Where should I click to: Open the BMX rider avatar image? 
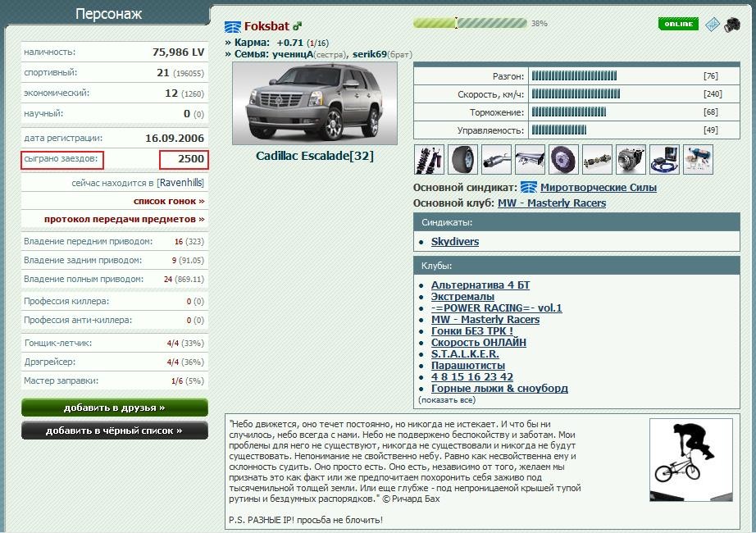691,460
